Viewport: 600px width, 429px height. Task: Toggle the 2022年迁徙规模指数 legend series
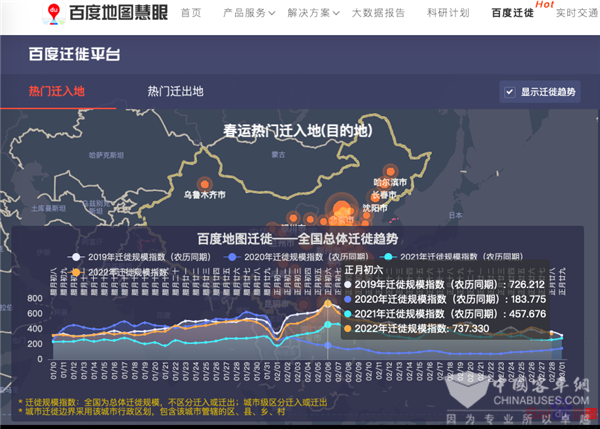click(x=118, y=272)
